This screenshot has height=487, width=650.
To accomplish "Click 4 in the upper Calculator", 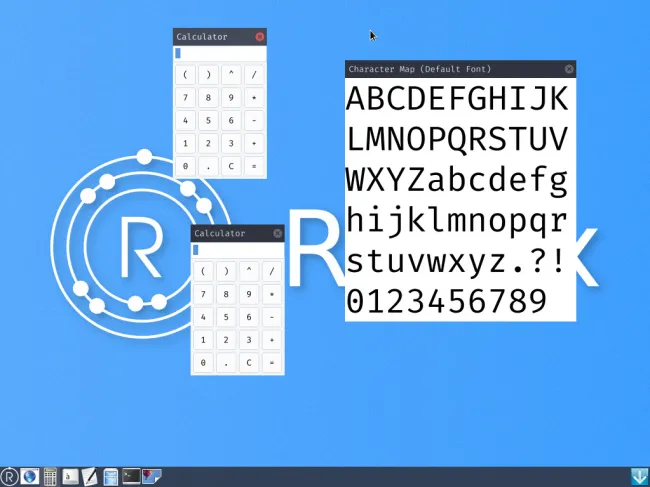I will (185, 120).
